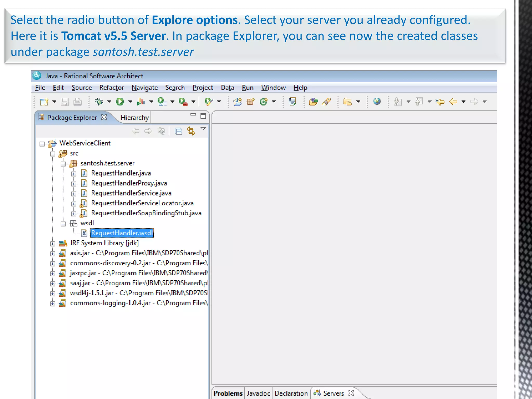Switch to the Javadoc tab
This screenshot has height=399, width=532.
point(258,393)
